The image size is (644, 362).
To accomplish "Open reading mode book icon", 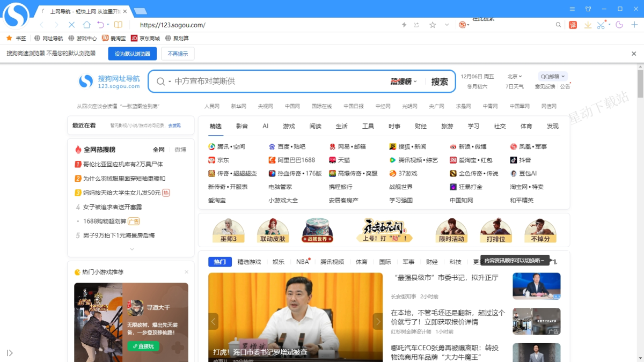I will (118, 25).
